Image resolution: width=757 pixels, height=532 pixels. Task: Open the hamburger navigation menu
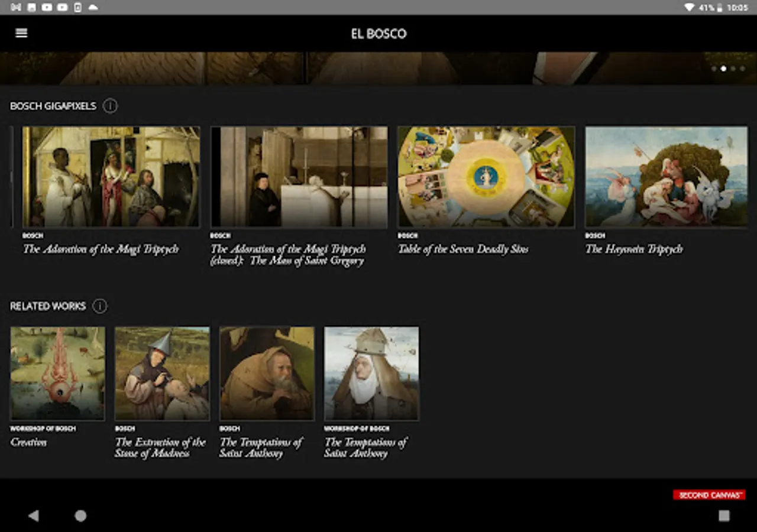click(x=21, y=33)
